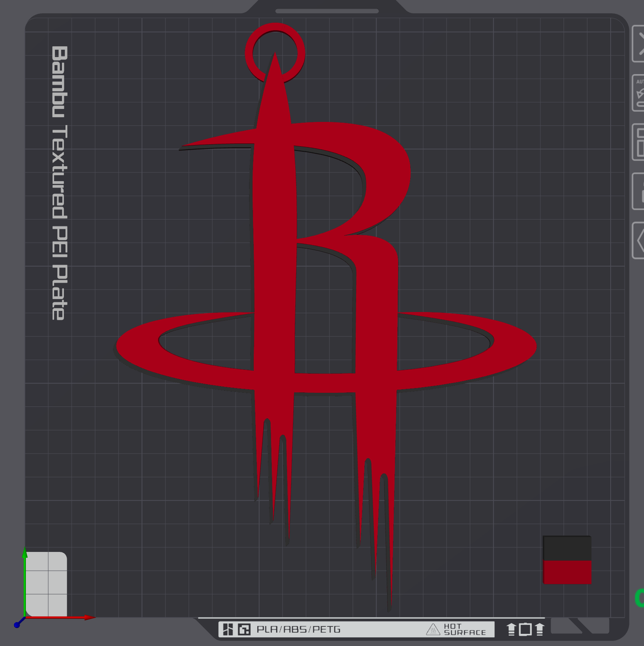Remove the plate using the X icon

point(639,44)
